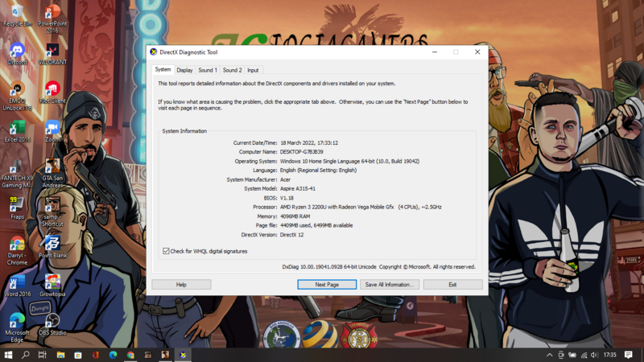Image resolution: width=644 pixels, height=362 pixels.
Task: Launch VALORANT desktop shortcut
Action: pyautogui.click(x=52, y=54)
